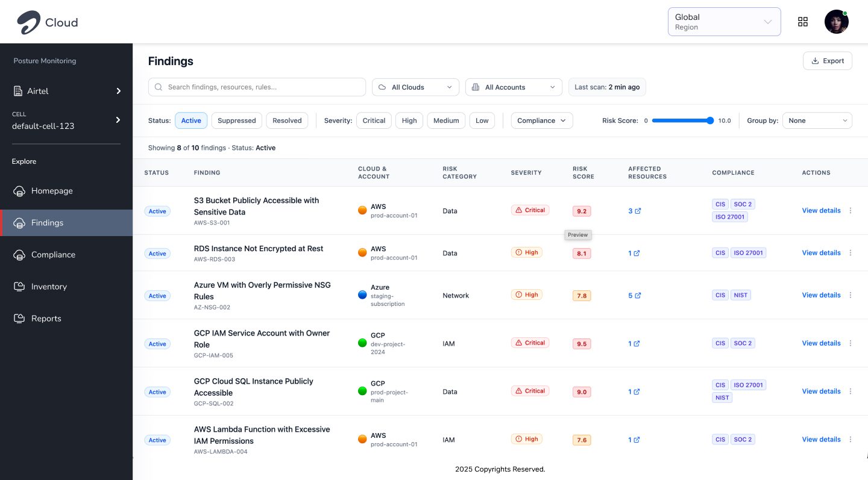The width and height of the screenshot is (868, 480).
Task: View details of GCP IAM Service Account finding
Action: 821,343
